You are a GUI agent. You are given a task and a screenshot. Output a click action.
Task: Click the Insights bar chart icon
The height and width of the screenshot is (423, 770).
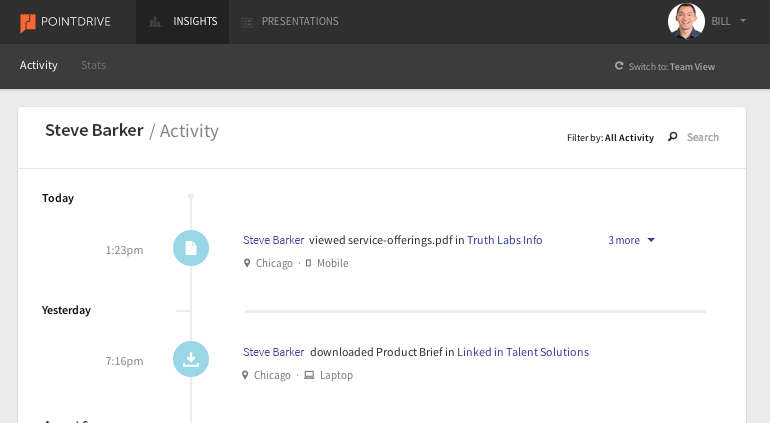click(x=155, y=22)
